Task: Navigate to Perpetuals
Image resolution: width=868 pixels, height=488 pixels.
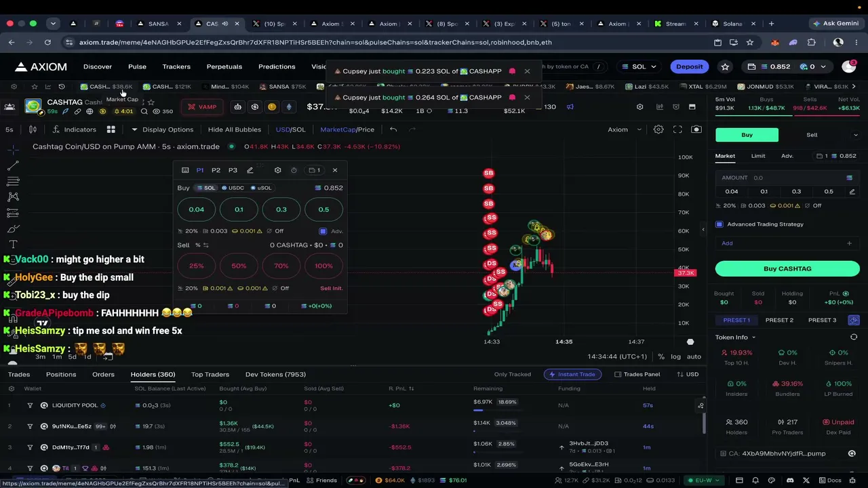Action: click(x=224, y=66)
